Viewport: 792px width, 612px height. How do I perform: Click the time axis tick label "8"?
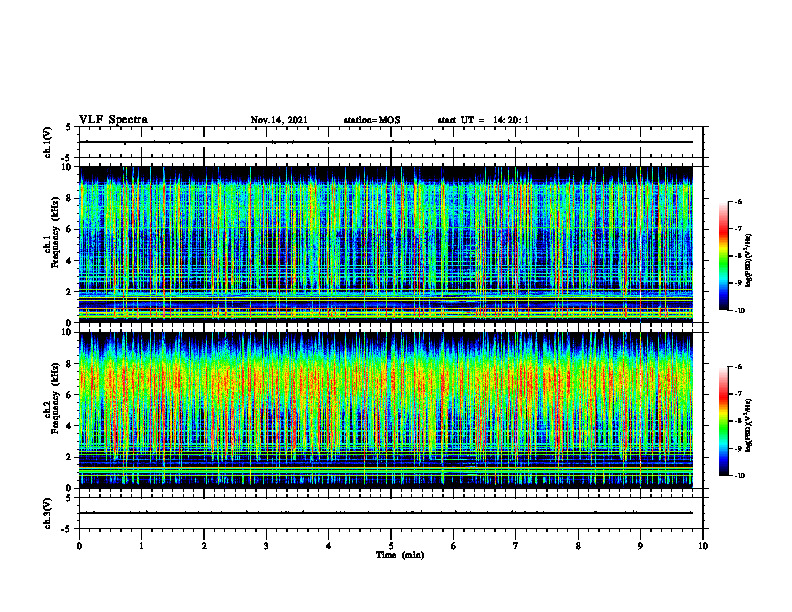tap(578, 546)
